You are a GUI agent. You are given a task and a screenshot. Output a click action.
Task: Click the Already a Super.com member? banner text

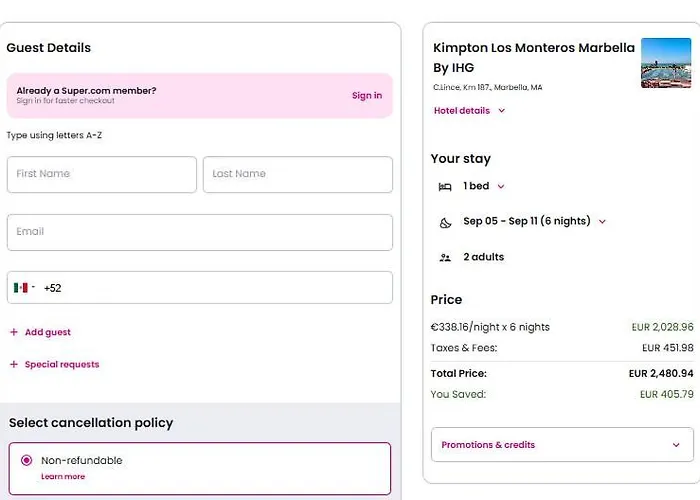point(86,91)
